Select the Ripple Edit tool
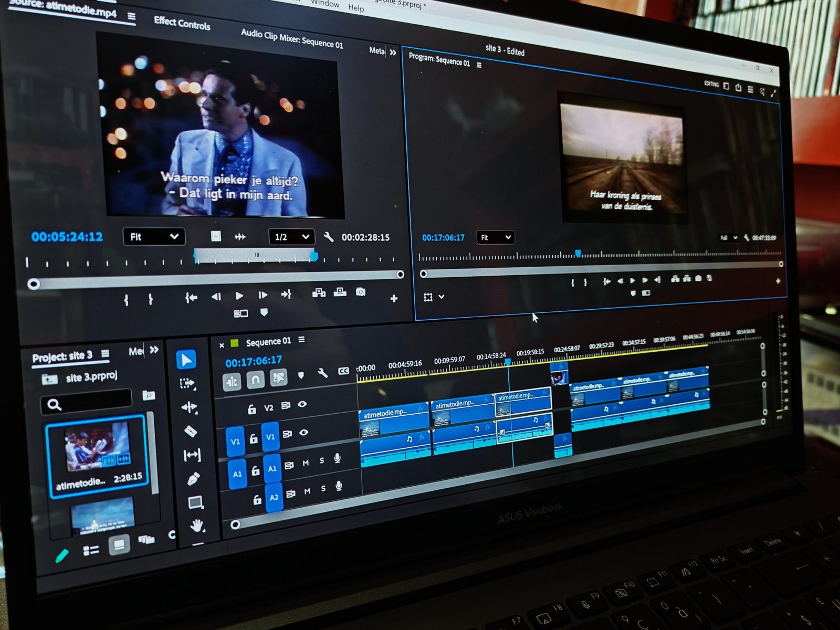Viewport: 840px width, 630px height. click(189, 407)
